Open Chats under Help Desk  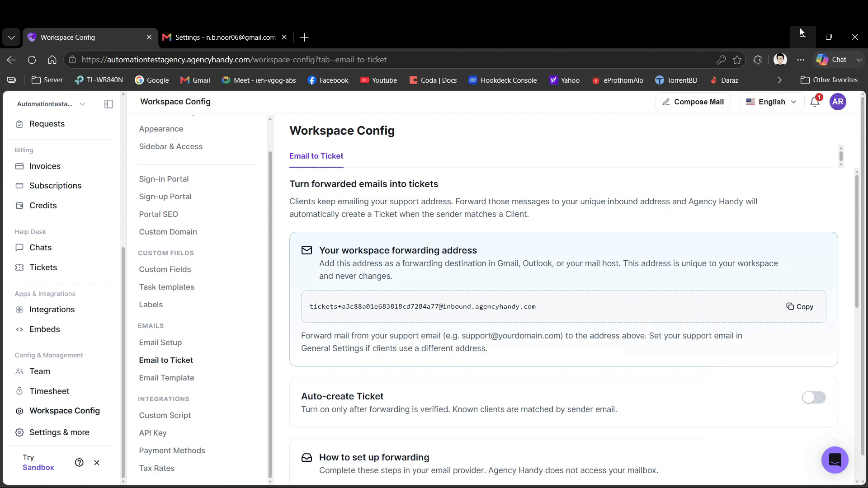point(61,248)
